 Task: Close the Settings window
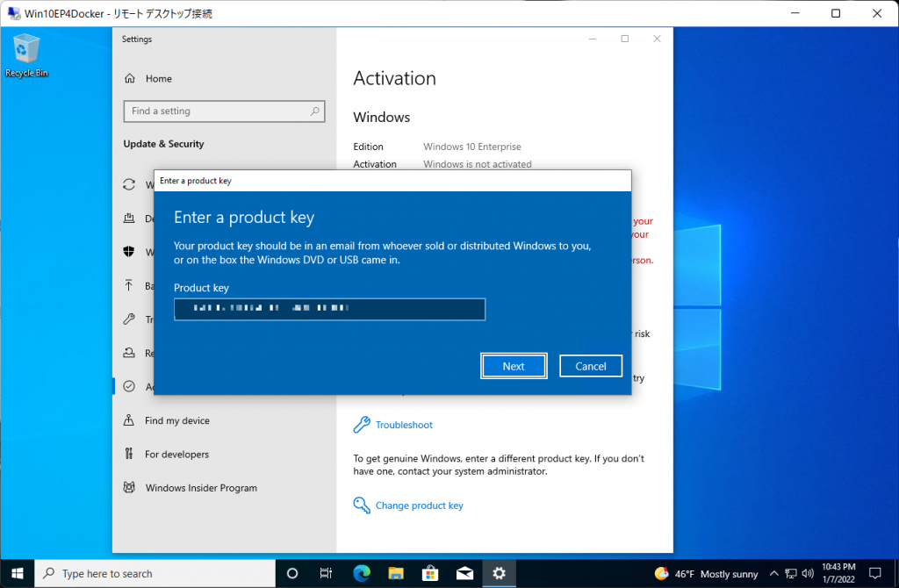click(x=657, y=39)
